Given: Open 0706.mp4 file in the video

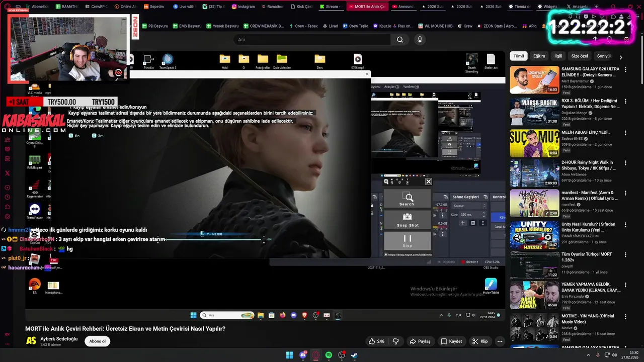Looking at the screenshot, I should (358, 61).
